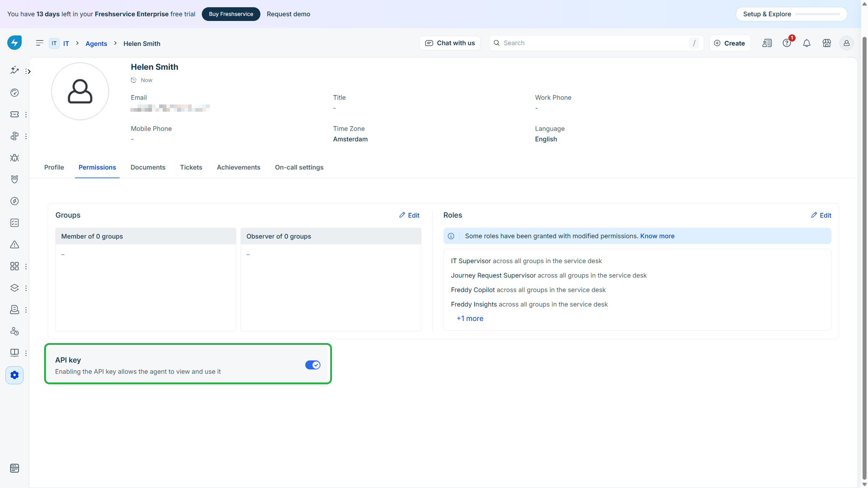The width and height of the screenshot is (868, 488).
Task: Edit the Groups section
Action: (x=409, y=215)
